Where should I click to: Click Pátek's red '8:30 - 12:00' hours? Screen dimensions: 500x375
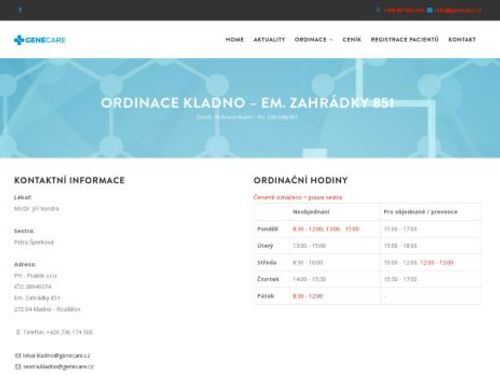click(308, 296)
